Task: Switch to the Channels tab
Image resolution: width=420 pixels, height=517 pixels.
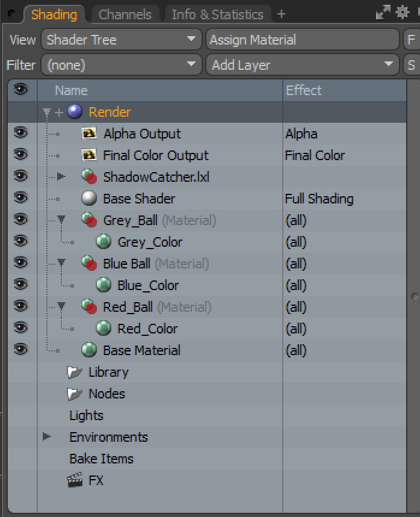Action: point(125,14)
